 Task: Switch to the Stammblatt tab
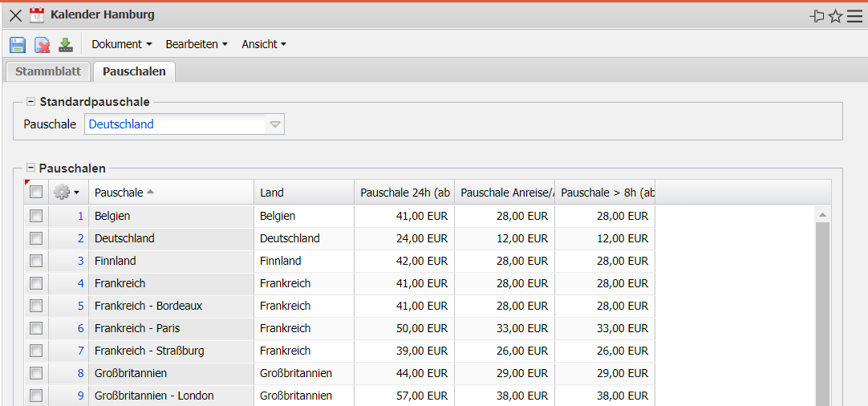coord(48,71)
